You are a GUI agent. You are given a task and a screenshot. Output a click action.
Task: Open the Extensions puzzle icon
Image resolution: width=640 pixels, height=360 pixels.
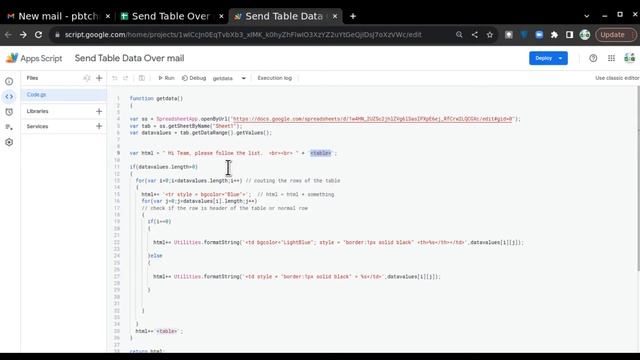point(554,35)
